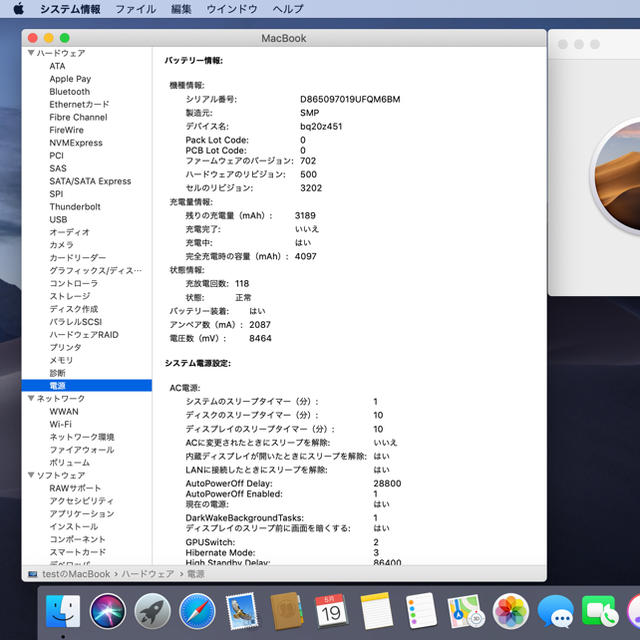Click battery serial number D865097019UFQM6BM
The image size is (640, 640).
[350, 99]
